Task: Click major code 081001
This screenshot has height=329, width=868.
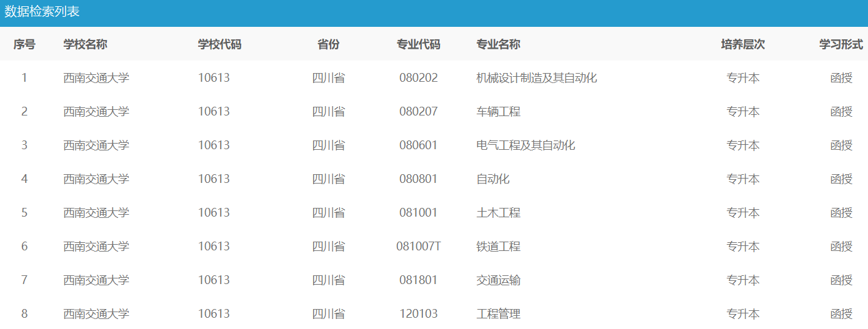Action: click(x=419, y=213)
